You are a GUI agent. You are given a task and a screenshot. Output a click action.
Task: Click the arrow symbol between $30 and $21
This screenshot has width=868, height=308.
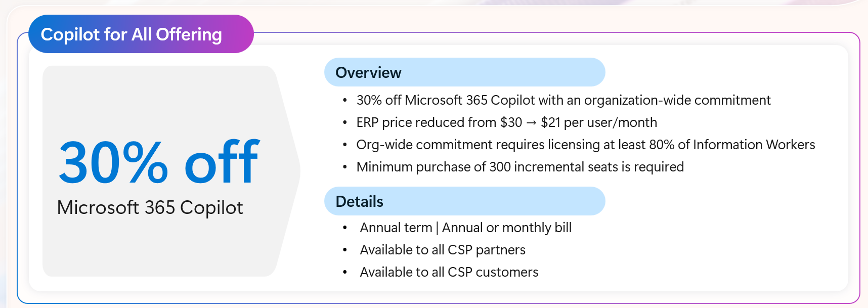tap(531, 123)
